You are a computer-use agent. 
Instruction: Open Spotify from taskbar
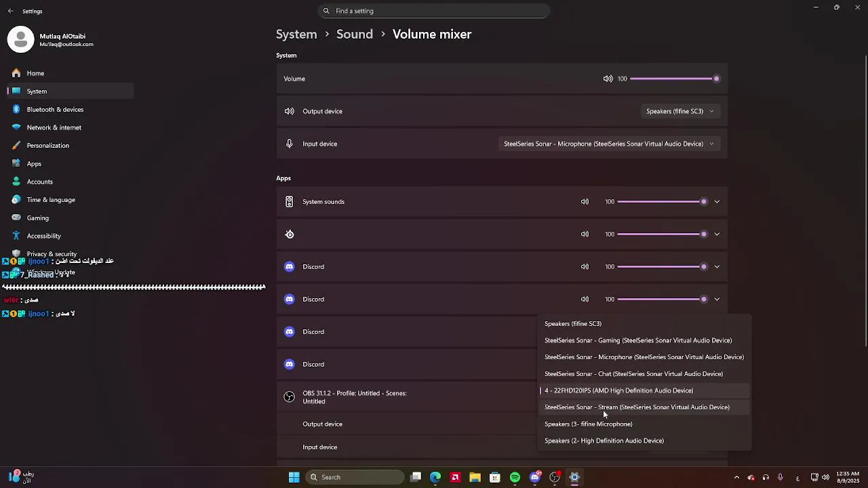[515, 477]
